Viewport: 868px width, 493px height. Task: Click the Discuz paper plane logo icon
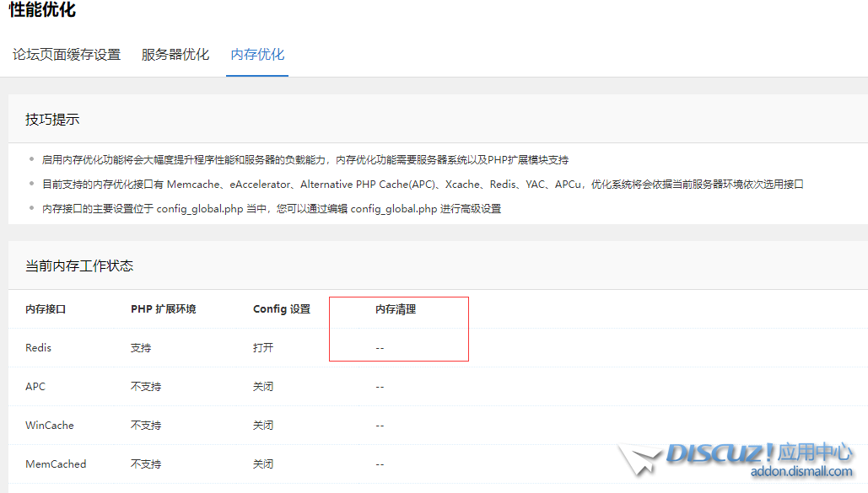point(639,460)
